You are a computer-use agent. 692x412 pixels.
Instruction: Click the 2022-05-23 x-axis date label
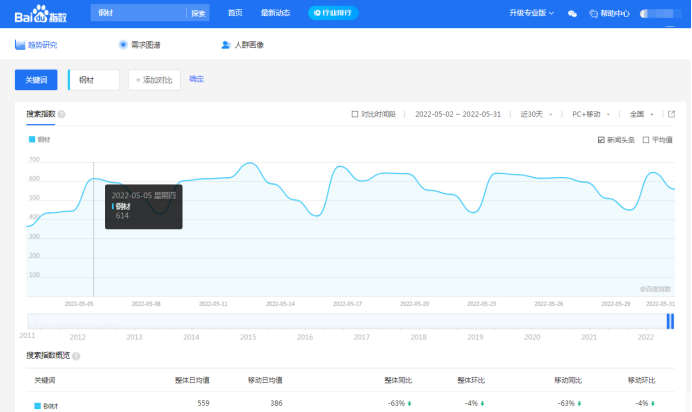click(x=481, y=304)
